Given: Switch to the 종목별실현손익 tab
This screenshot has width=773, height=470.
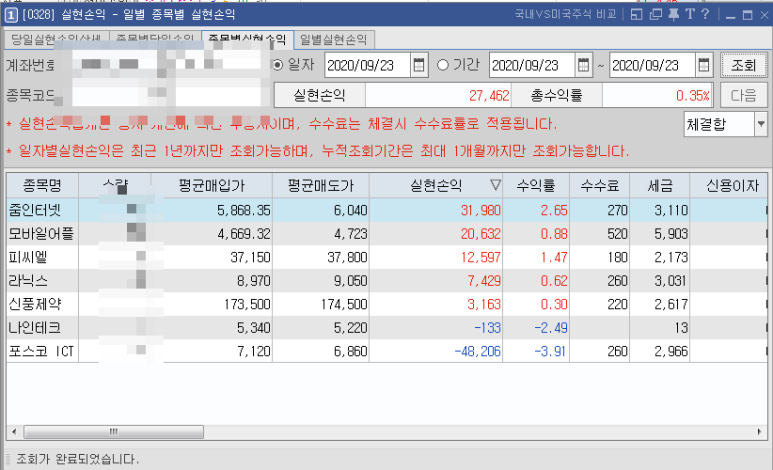Looking at the screenshot, I should coord(247,39).
